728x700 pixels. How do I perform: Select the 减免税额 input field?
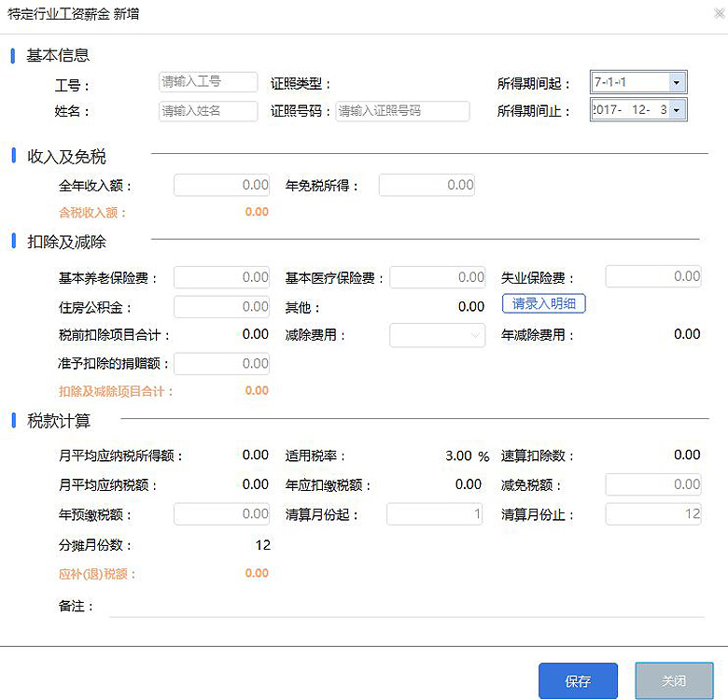[653, 484]
